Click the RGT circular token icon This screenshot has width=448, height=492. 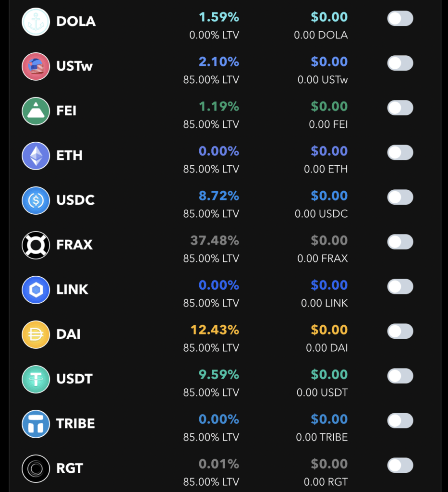click(x=36, y=468)
